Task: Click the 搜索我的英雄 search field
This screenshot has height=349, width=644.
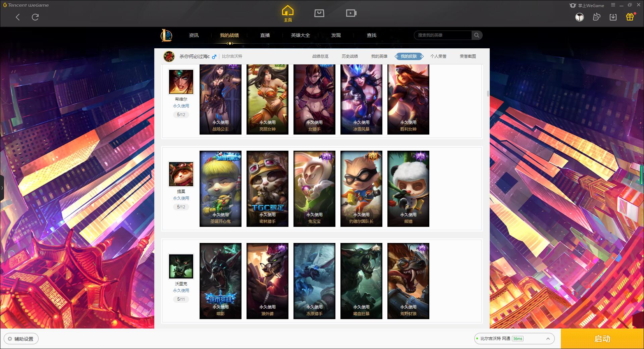Action: click(x=443, y=35)
